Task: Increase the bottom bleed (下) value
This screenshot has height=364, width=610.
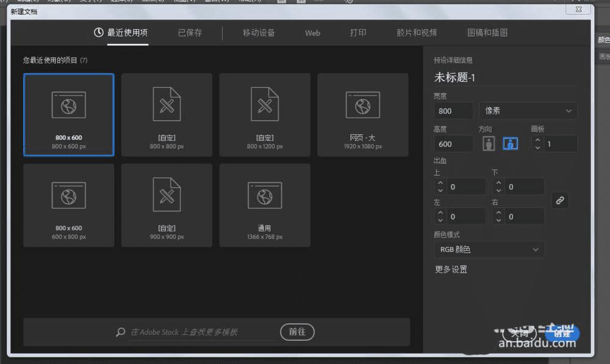Action: (x=499, y=183)
